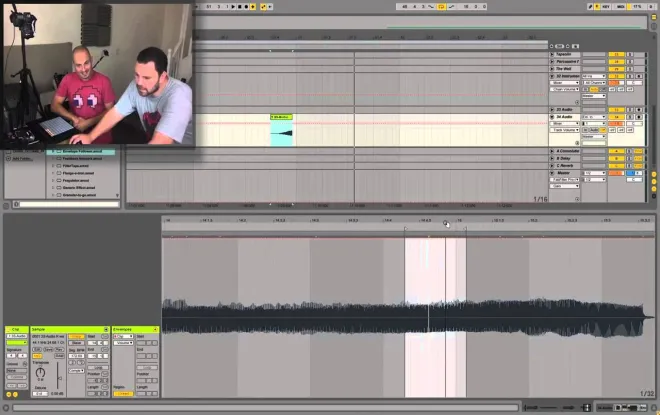Click the Set End button in Sample box

pyautogui.click(x=105, y=349)
